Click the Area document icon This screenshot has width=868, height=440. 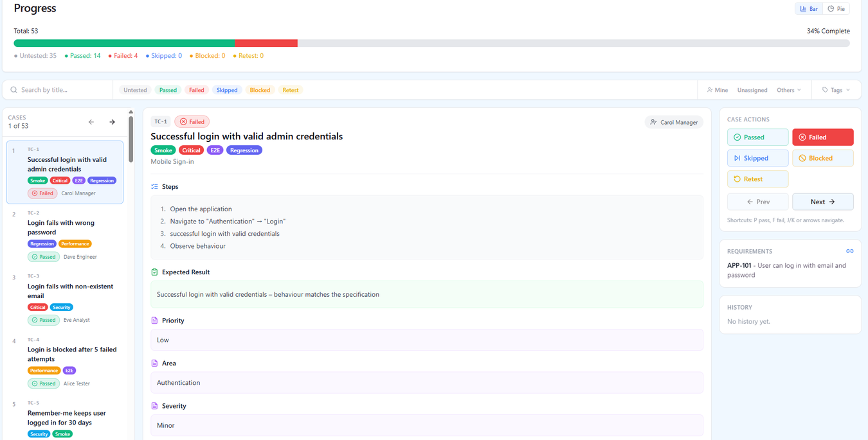(154, 364)
